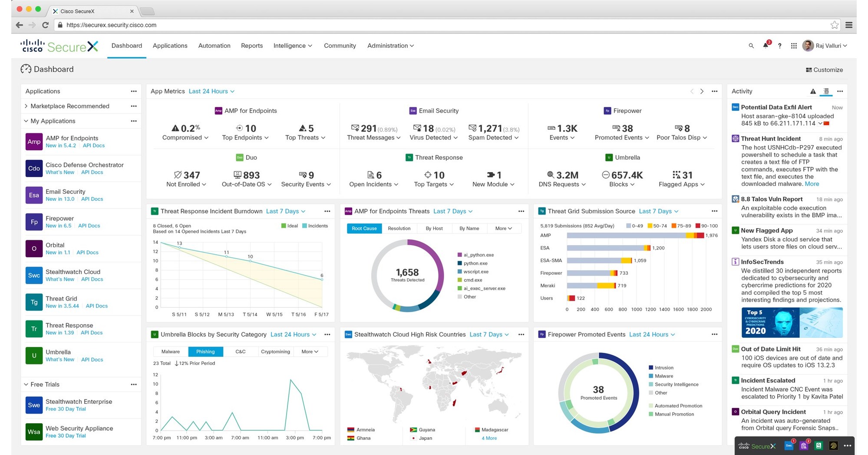The height and width of the screenshot is (455, 868).
Task: Open the app launcher grid icon
Action: (794, 46)
